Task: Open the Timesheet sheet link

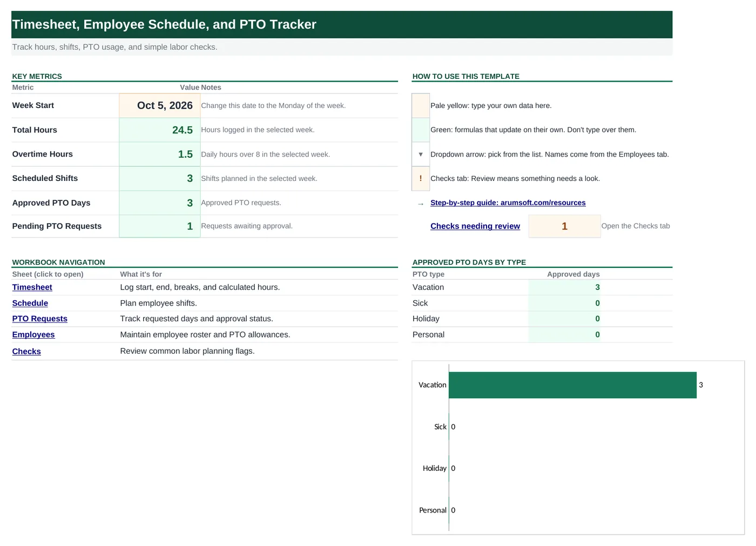Action: click(32, 287)
